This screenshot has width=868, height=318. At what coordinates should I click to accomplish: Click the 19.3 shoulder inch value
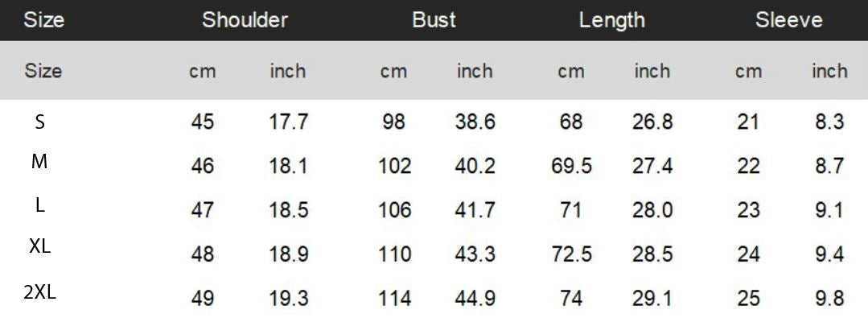point(289,299)
